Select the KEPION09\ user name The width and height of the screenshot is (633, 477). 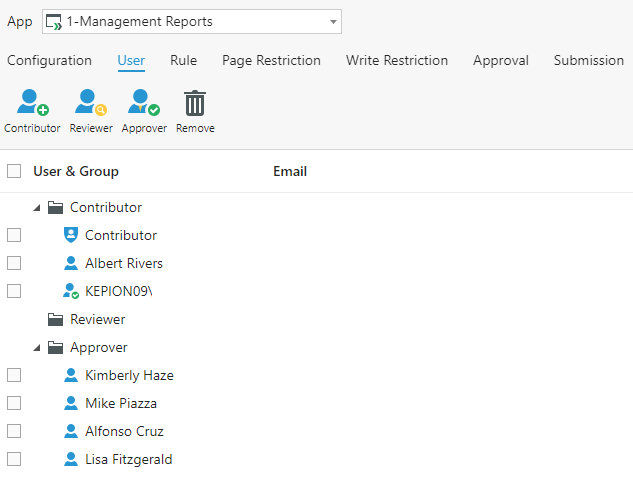(x=119, y=291)
